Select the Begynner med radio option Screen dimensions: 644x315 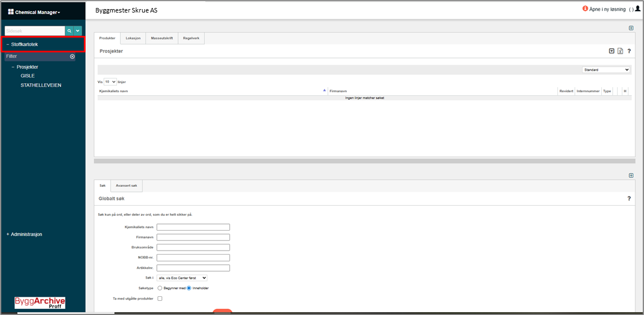(160, 288)
